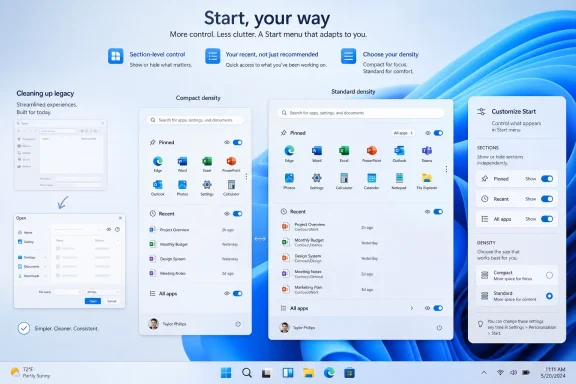The height and width of the screenshot is (384, 576).
Task: Click Cancel in the Open file dialog
Action: point(112,301)
